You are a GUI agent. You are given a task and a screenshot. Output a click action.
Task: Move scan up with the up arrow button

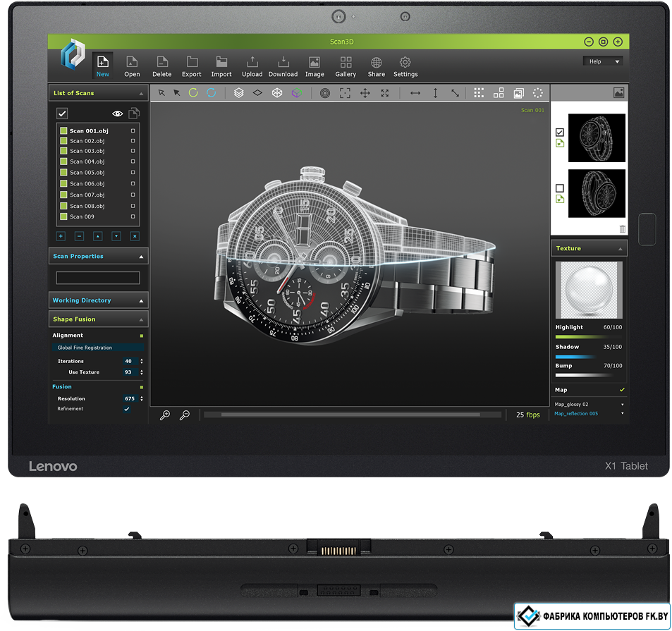click(98, 236)
